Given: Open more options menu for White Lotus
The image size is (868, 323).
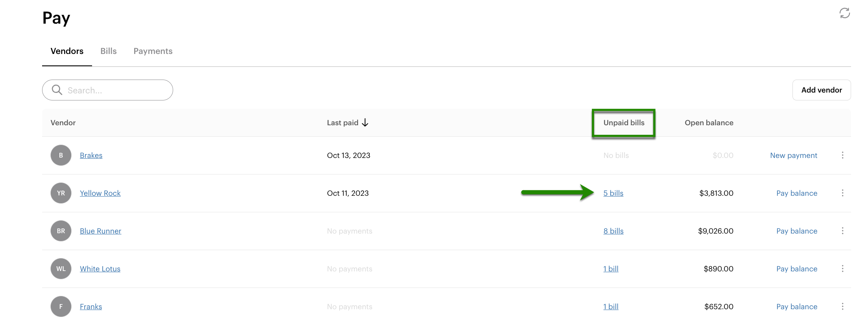Looking at the screenshot, I should coord(842,269).
